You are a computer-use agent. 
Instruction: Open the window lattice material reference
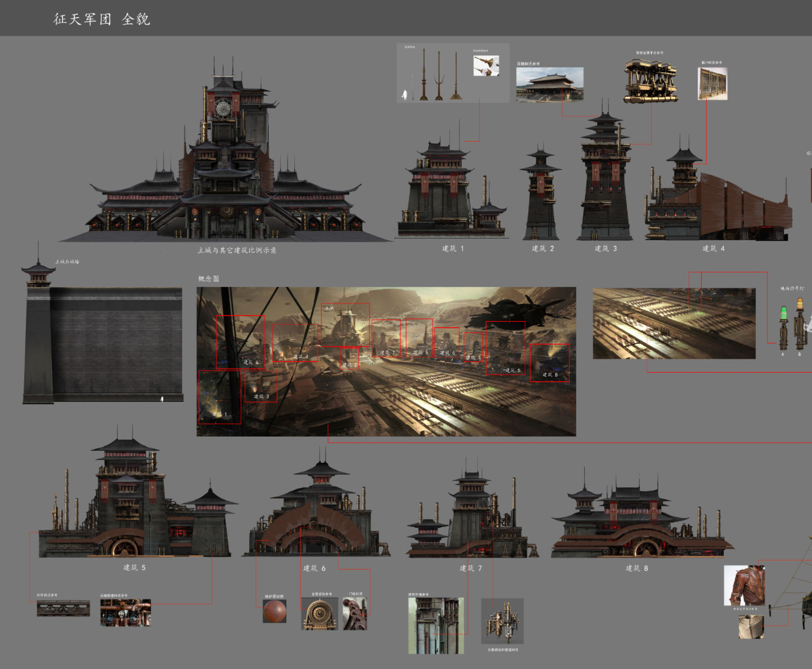click(712, 83)
